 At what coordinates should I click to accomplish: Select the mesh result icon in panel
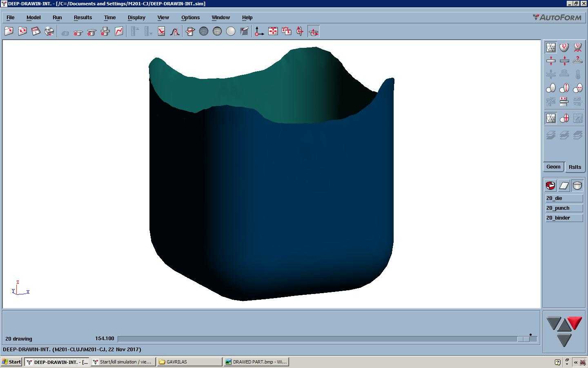click(551, 47)
